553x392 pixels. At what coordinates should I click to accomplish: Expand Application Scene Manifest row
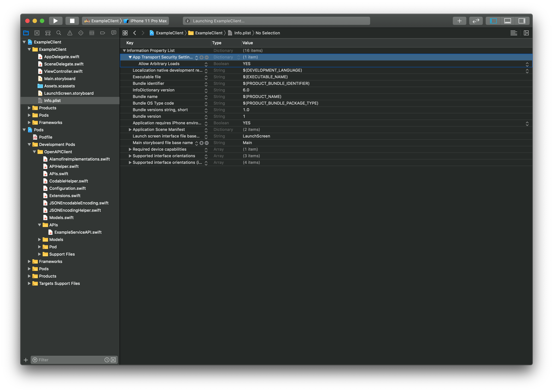(130, 130)
